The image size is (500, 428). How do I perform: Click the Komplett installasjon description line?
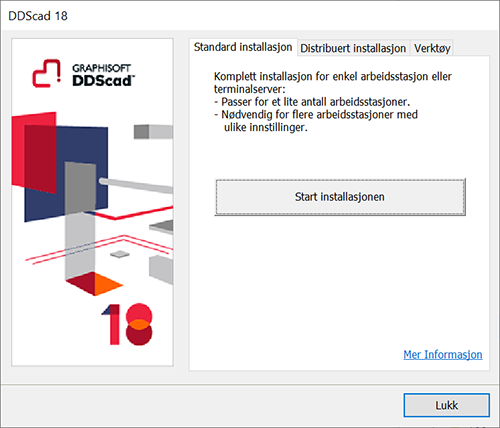(x=333, y=76)
